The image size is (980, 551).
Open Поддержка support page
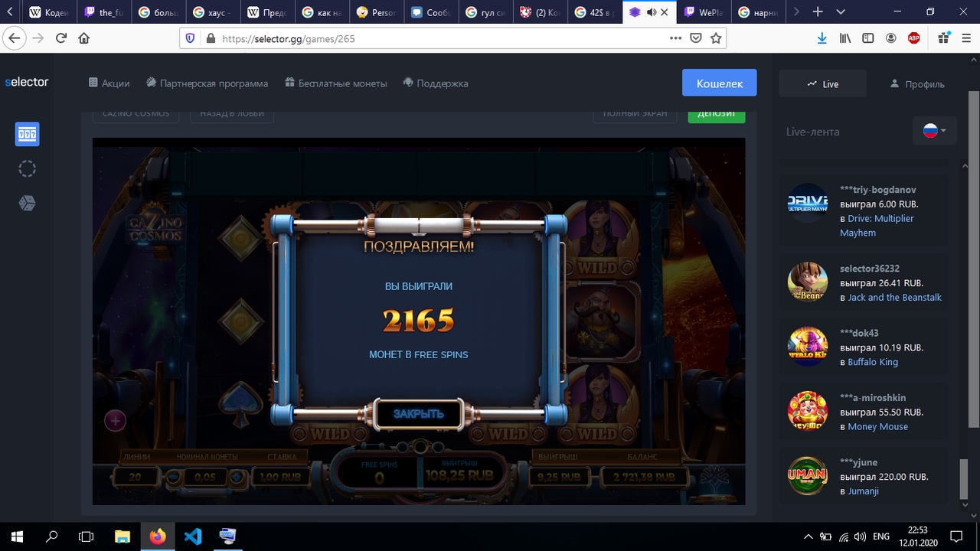435,83
